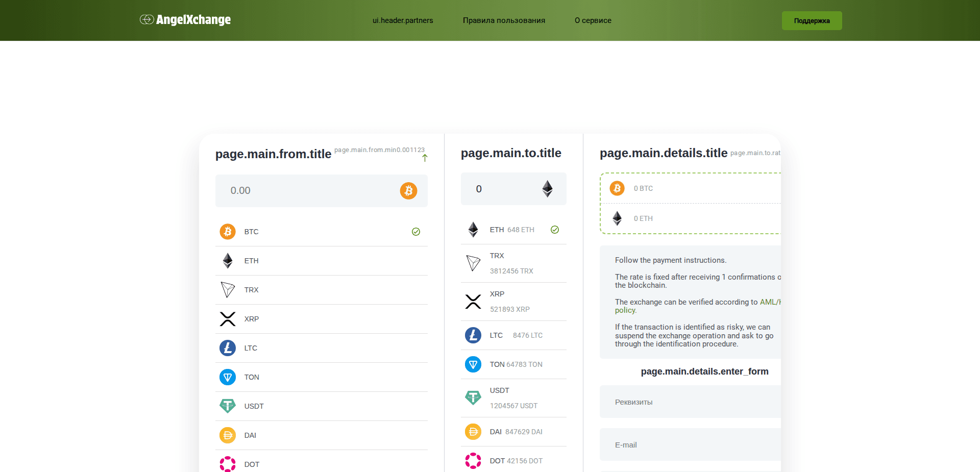Click the green checkmark next to BTC
980x472 pixels.
click(415, 231)
